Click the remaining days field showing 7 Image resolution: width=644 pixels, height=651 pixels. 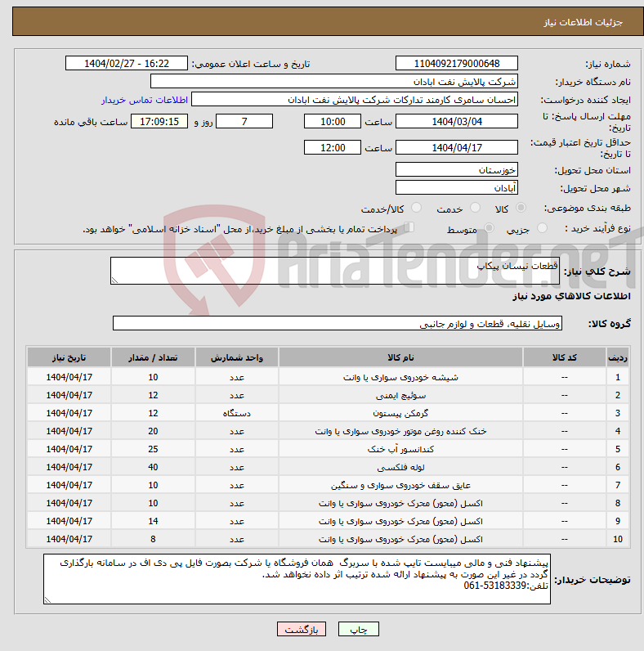pyautogui.click(x=244, y=122)
